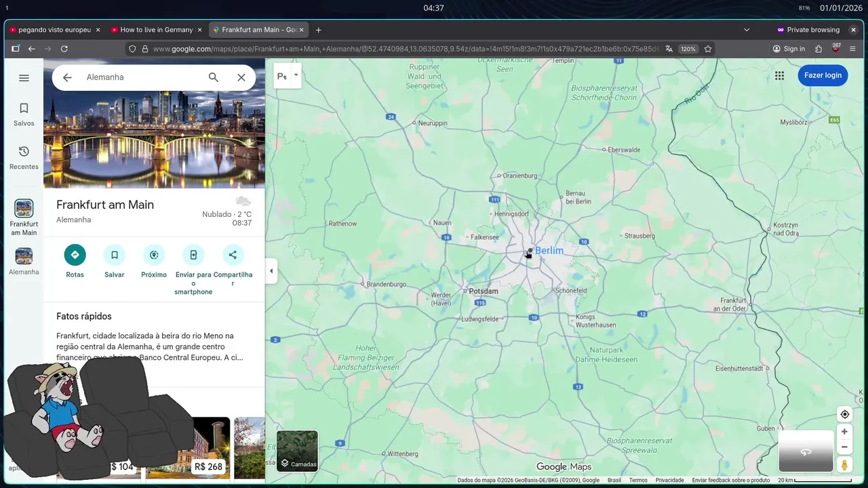
Task: Click the Potsdam label on the map
Action: tap(484, 291)
